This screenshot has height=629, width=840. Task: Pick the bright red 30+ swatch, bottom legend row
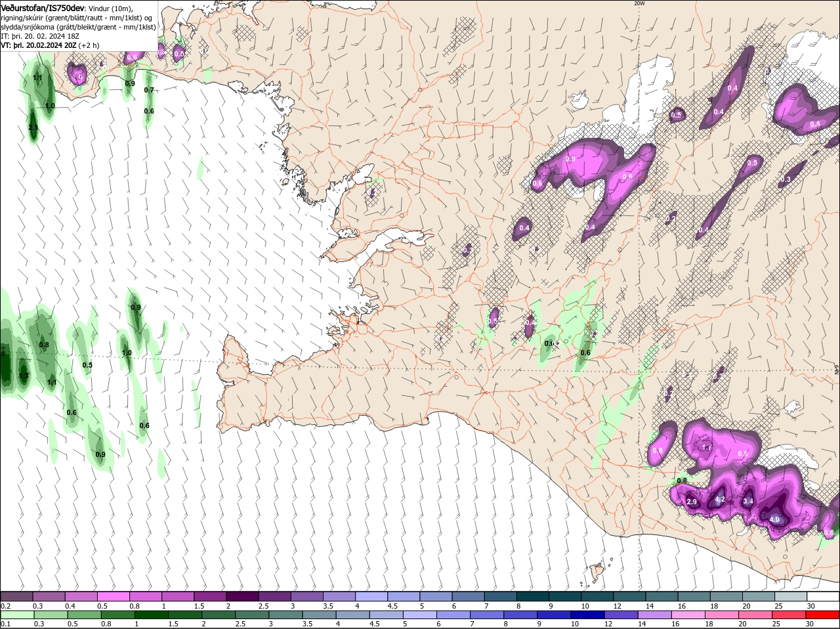tap(823, 615)
